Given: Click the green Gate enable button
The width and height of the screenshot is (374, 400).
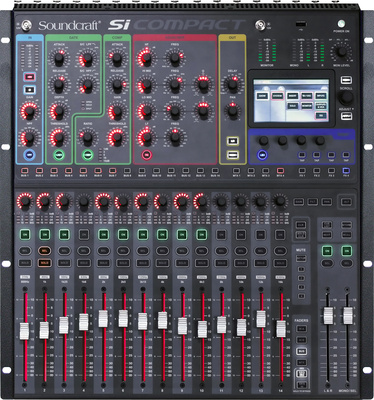Looking at the screenshot, I should [59, 155].
